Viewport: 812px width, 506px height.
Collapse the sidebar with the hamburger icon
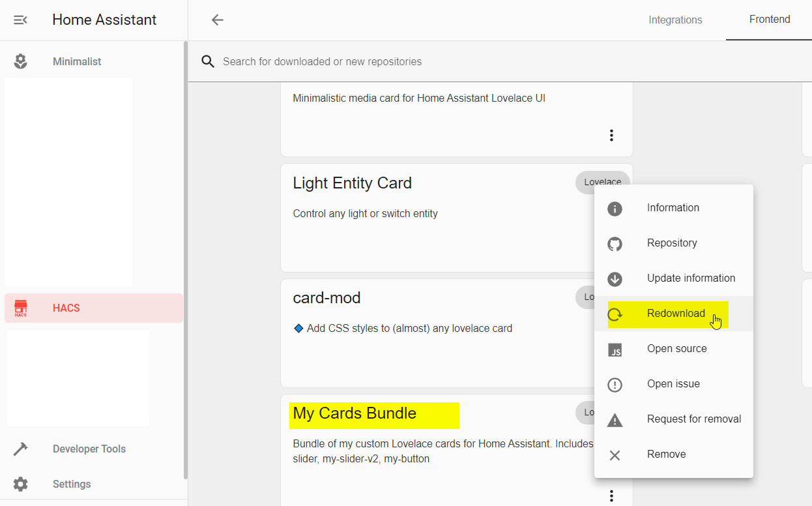pos(21,20)
